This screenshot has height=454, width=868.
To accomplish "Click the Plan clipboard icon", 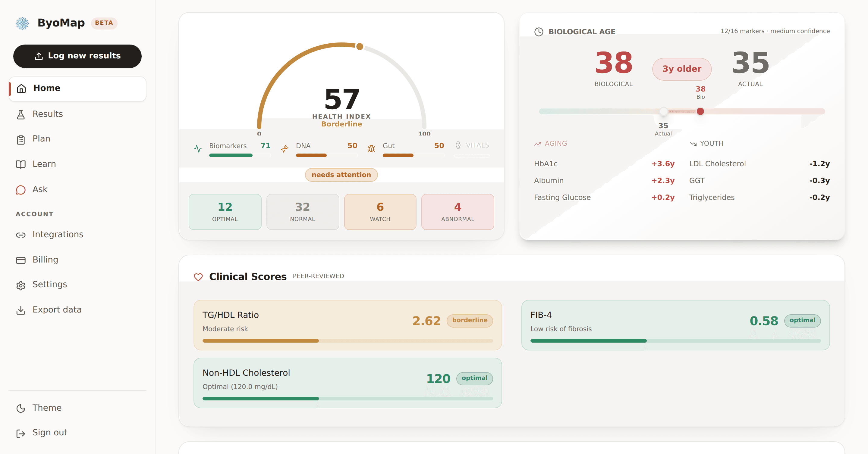I will 21,139.
